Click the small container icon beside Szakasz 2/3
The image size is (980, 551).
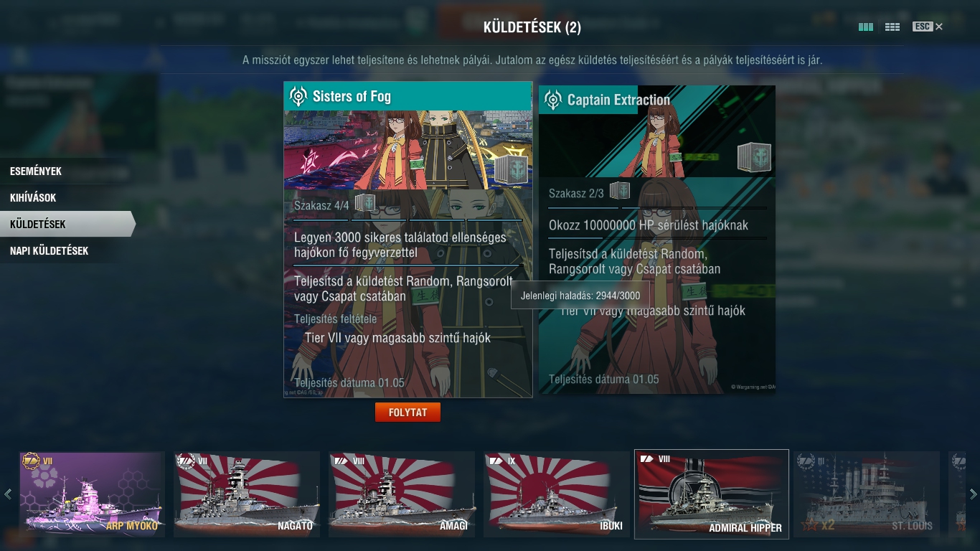pos(620,191)
